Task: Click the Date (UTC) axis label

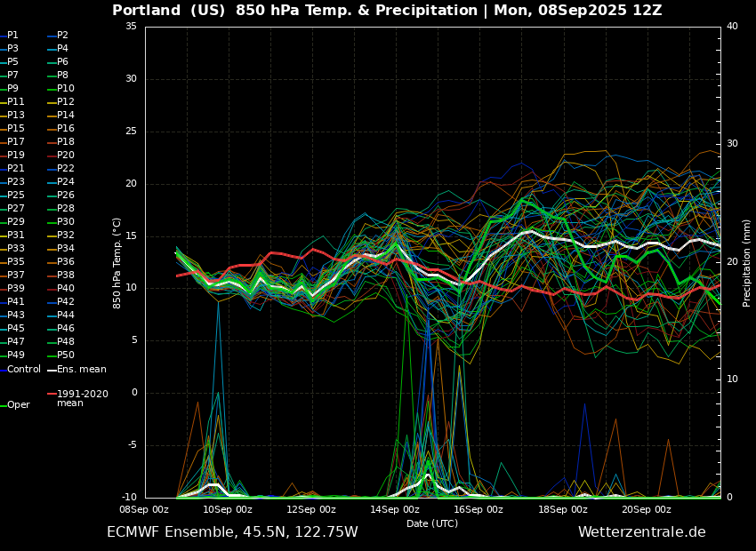Action: [432, 523]
